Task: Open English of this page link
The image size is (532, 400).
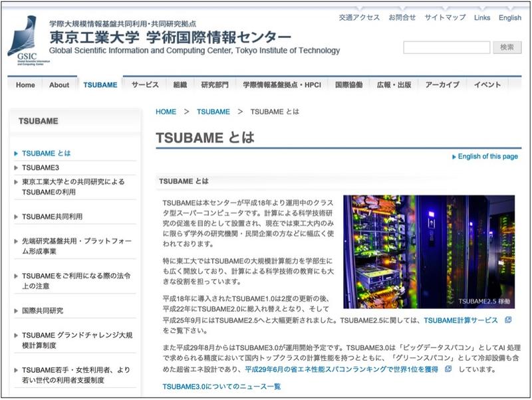Action: tap(488, 157)
